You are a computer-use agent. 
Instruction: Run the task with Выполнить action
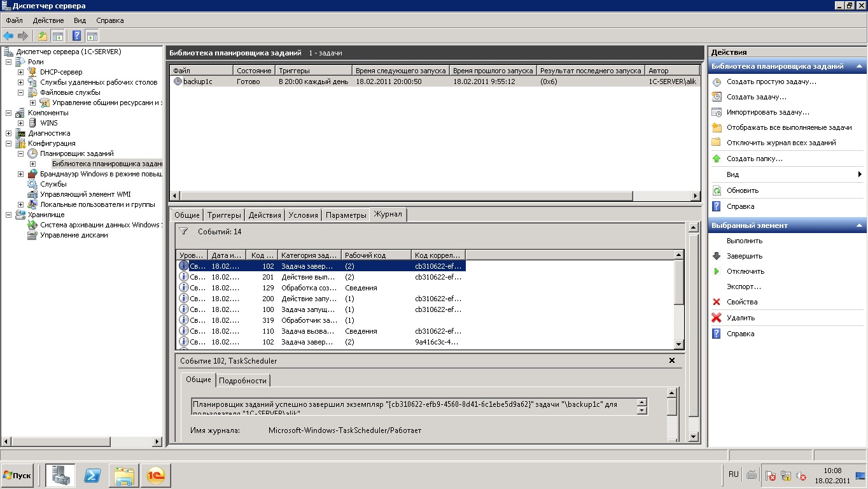point(745,241)
